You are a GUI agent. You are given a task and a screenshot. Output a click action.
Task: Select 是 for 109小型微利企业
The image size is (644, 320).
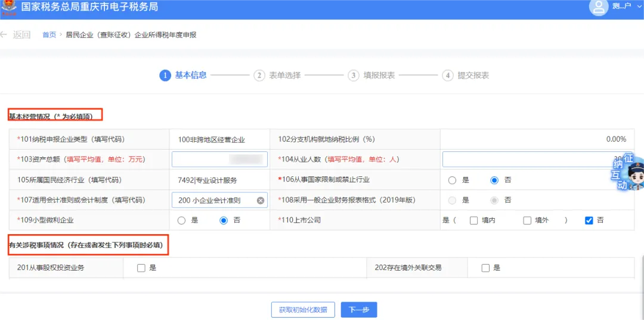(182, 220)
